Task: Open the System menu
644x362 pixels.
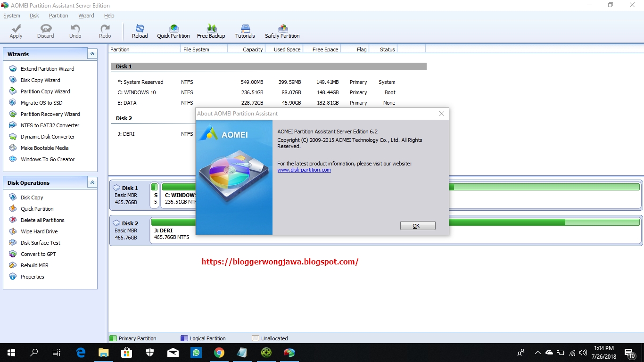Action: point(12,16)
